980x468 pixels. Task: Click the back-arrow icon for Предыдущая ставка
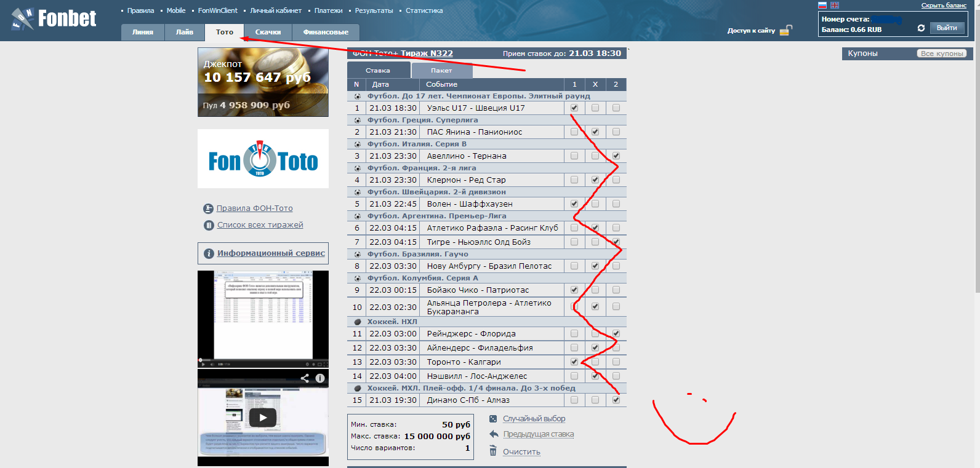click(494, 434)
